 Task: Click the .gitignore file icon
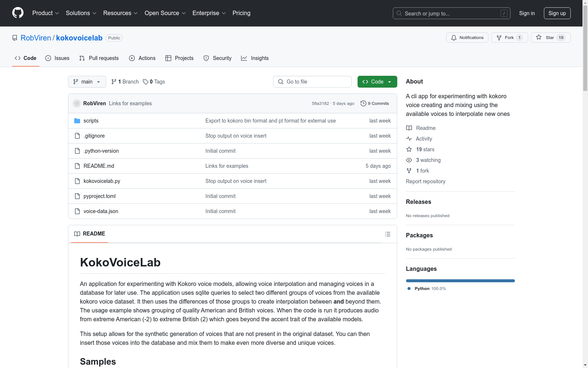point(77,136)
